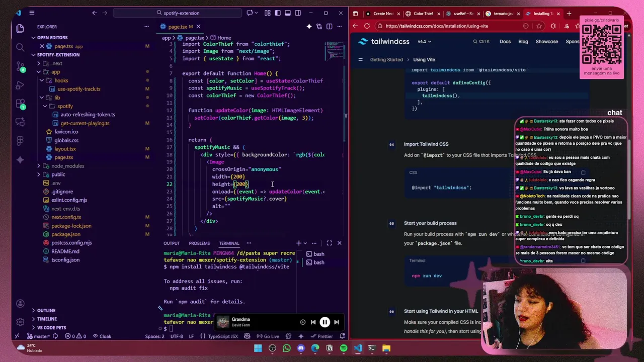Click the Docs link on Tailwind site
The width and height of the screenshot is (644, 362).
(505, 42)
